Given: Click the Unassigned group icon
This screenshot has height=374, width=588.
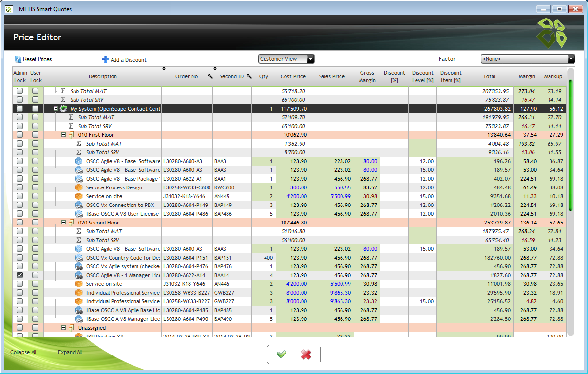Looking at the screenshot, I should point(71,328).
